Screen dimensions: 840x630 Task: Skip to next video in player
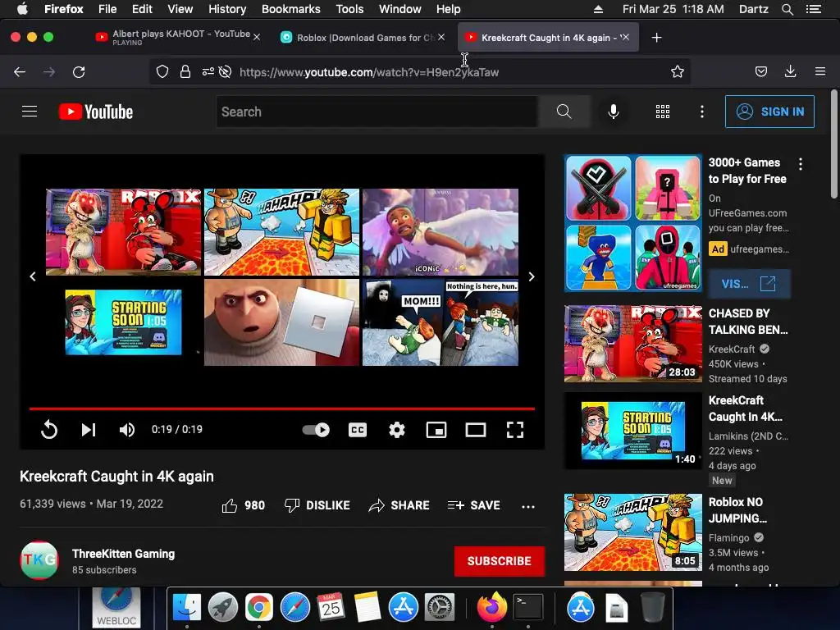[x=89, y=430]
